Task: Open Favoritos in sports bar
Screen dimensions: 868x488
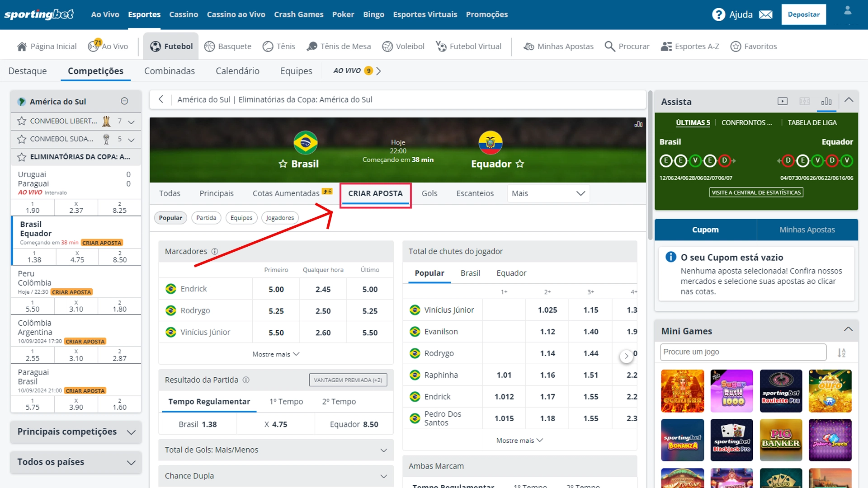Action: pyautogui.click(x=754, y=46)
